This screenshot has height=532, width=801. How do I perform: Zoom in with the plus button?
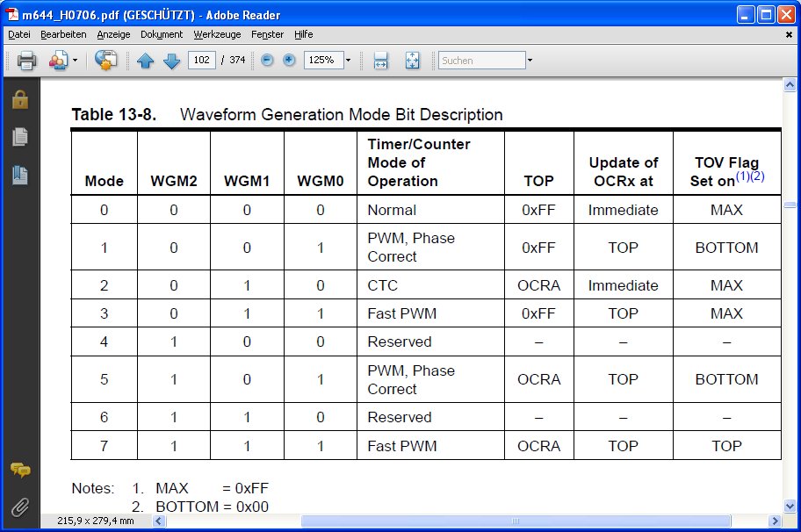(x=289, y=60)
